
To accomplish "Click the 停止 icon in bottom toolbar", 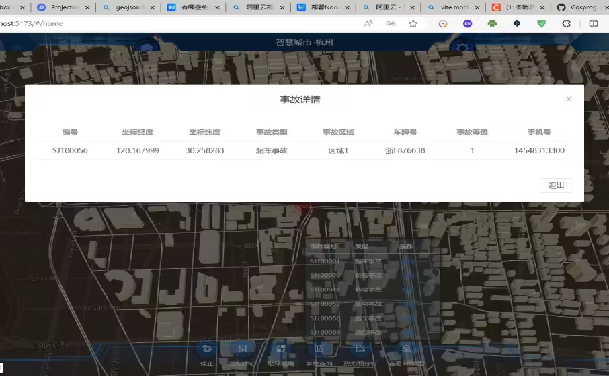I will coord(207,349).
